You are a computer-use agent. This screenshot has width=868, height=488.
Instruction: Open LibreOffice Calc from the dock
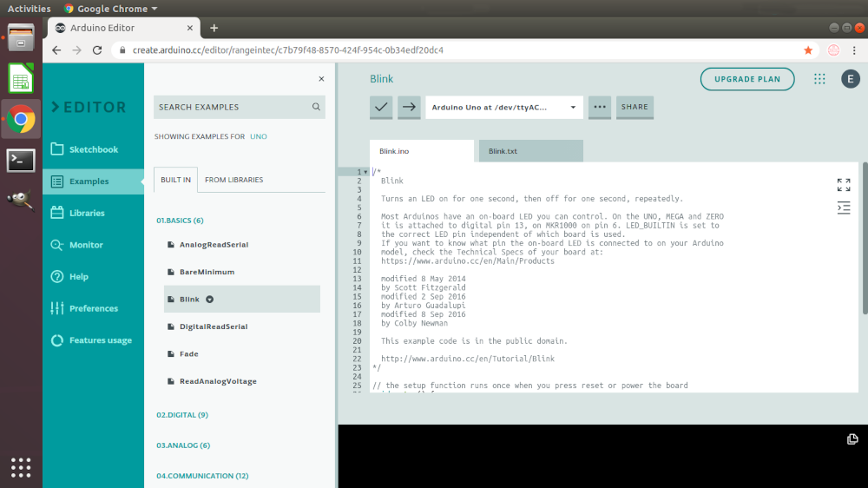21,78
